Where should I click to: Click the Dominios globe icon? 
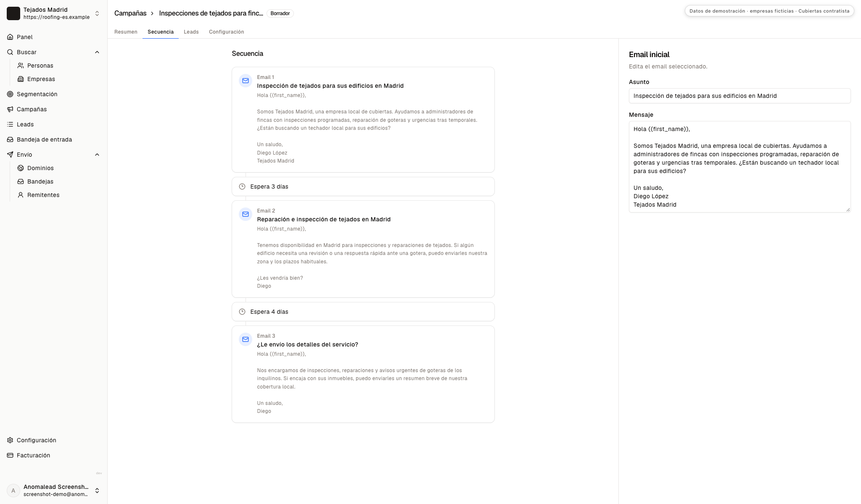(21, 168)
